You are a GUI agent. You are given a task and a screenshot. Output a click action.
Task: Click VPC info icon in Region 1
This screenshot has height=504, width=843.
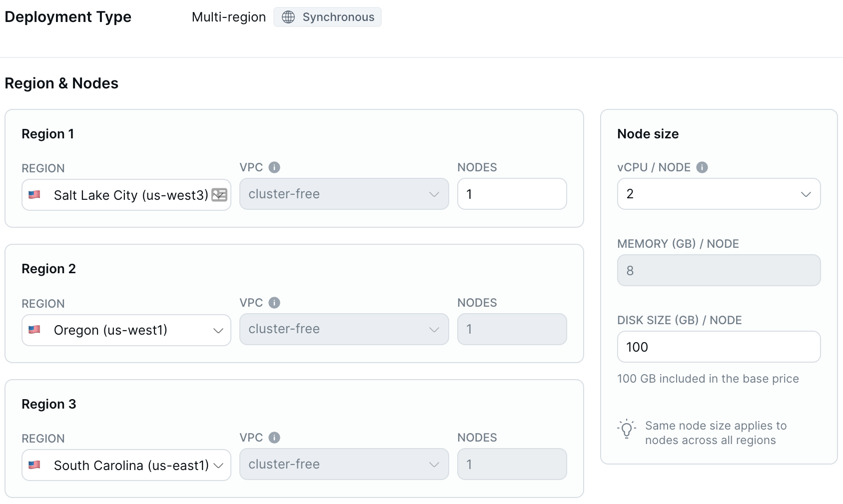[x=274, y=167]
